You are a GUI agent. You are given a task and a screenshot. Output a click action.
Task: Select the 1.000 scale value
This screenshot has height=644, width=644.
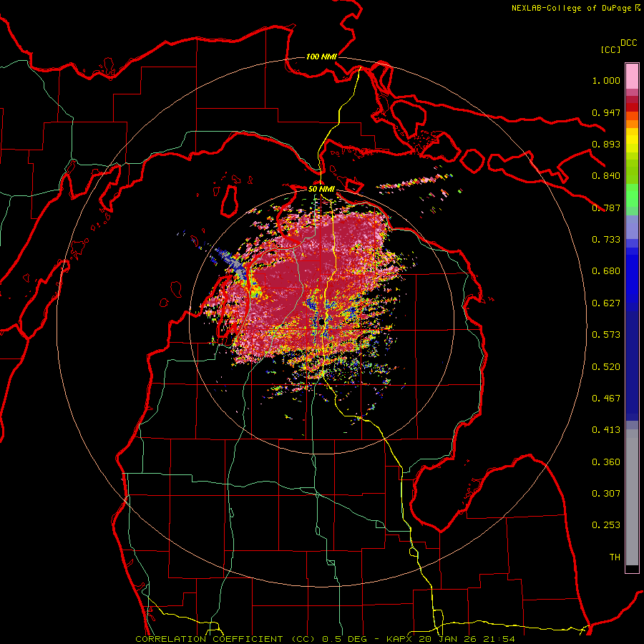(x=606, y=80)
